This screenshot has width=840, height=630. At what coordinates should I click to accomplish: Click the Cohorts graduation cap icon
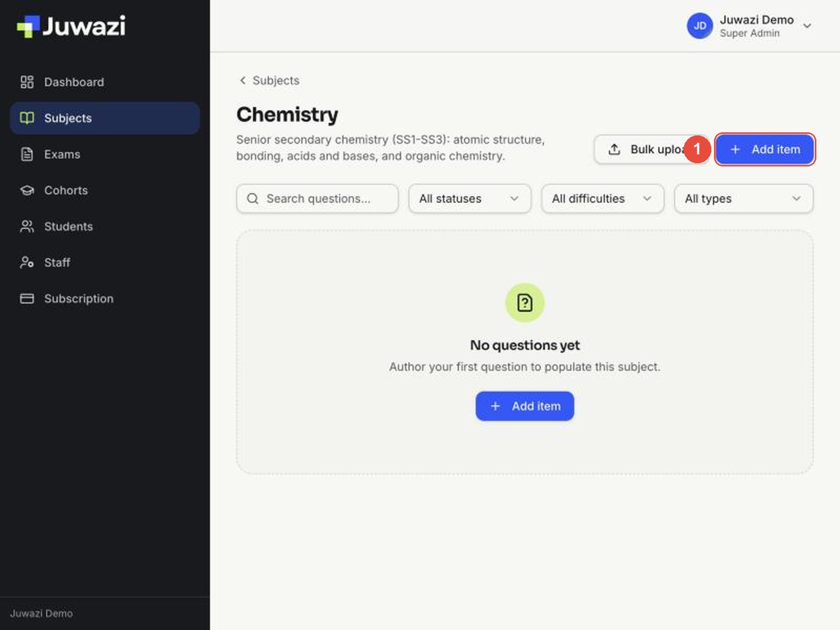point(27,191)
